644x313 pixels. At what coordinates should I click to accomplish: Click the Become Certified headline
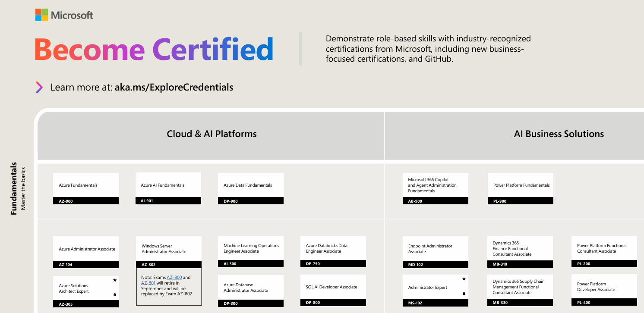point(154,49)
